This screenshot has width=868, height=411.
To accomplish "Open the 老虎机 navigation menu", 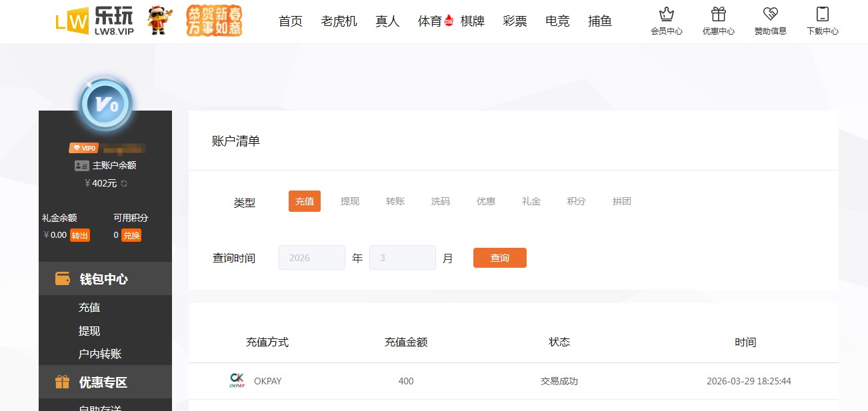I will 338,20.
